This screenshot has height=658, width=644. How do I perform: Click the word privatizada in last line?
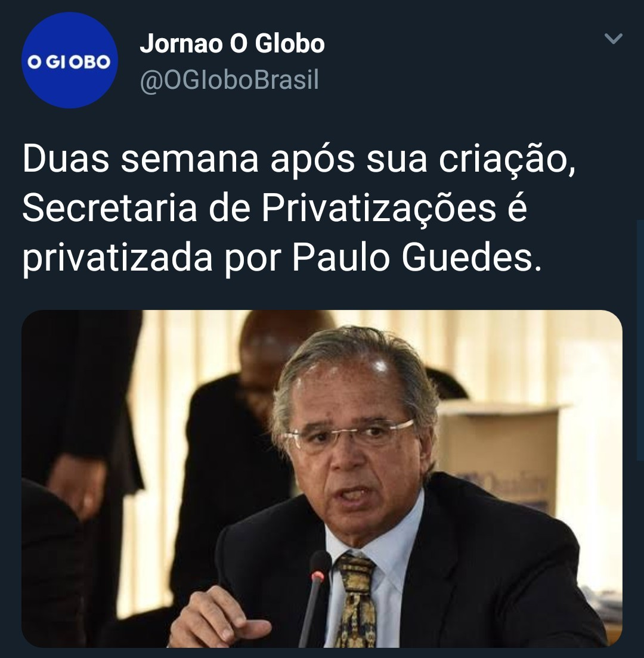117,258
